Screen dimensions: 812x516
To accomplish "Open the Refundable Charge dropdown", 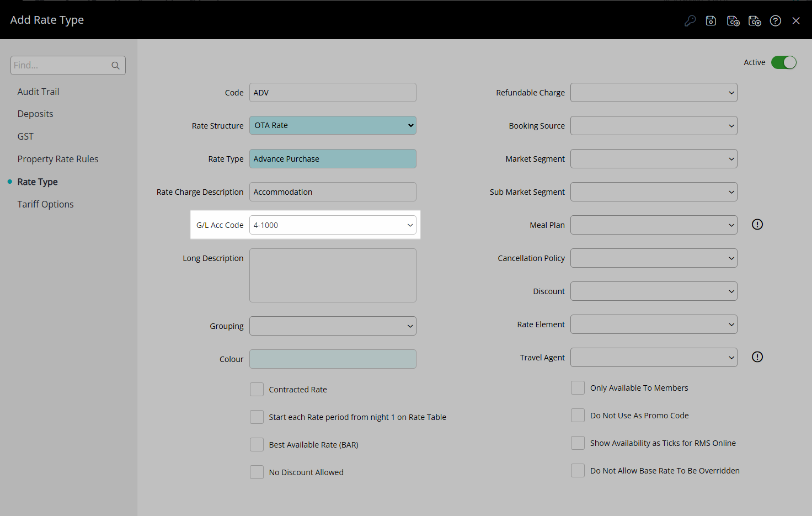I will click(654, 93).
